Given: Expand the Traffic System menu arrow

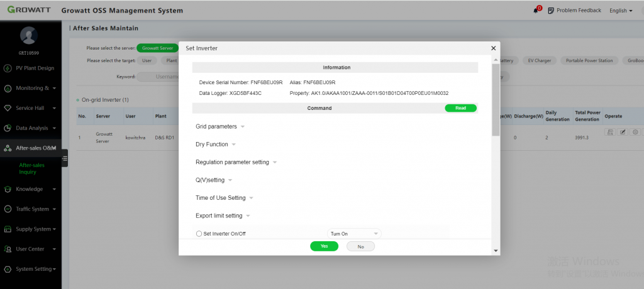Looking at the screenshot, I should click(55, 209).
